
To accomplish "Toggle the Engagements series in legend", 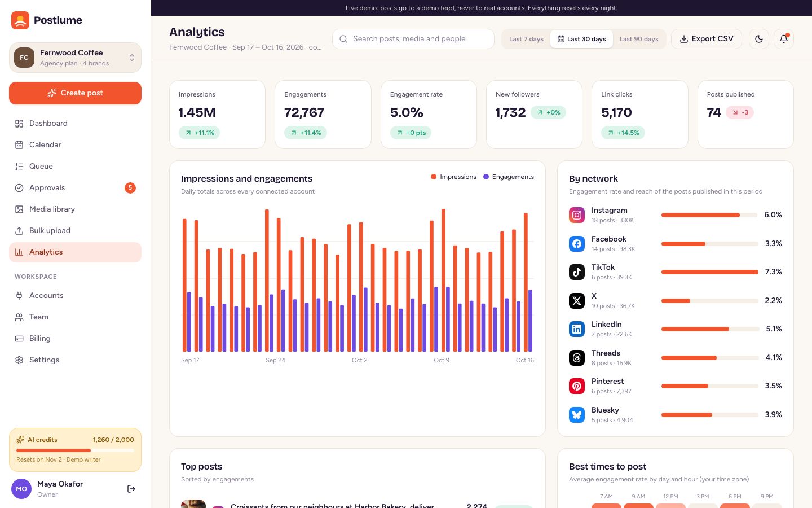I will tap(509, 177).
